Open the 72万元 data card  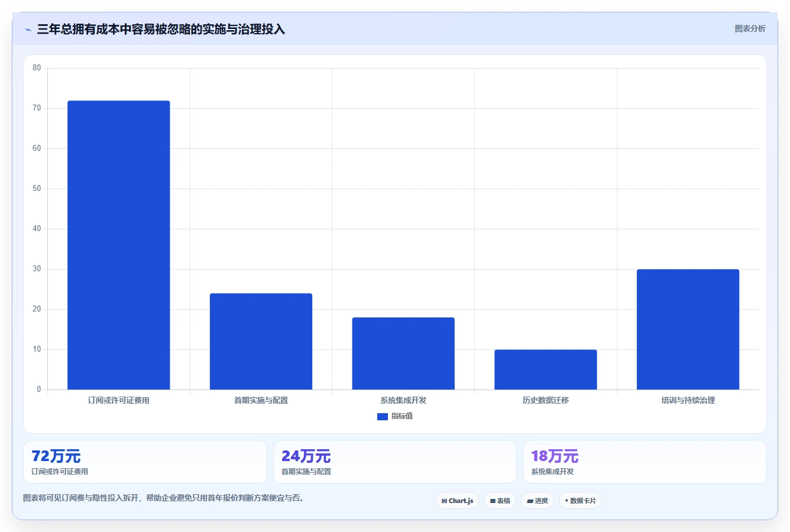tap(145, 462)
